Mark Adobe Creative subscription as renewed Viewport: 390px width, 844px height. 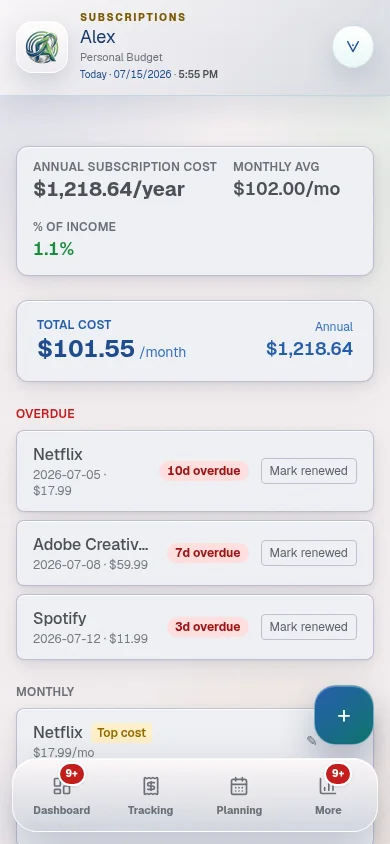pyautogui.click(x=309, y=553)
